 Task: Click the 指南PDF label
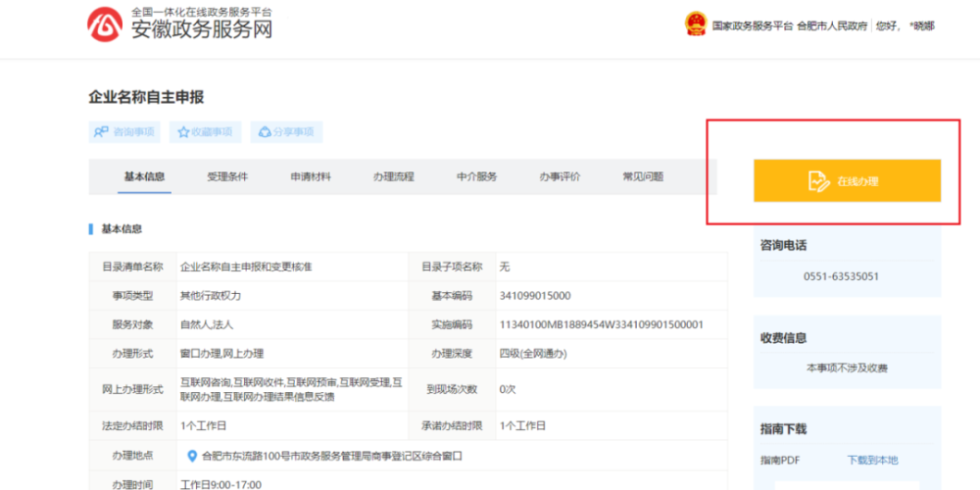coord(780,460)
